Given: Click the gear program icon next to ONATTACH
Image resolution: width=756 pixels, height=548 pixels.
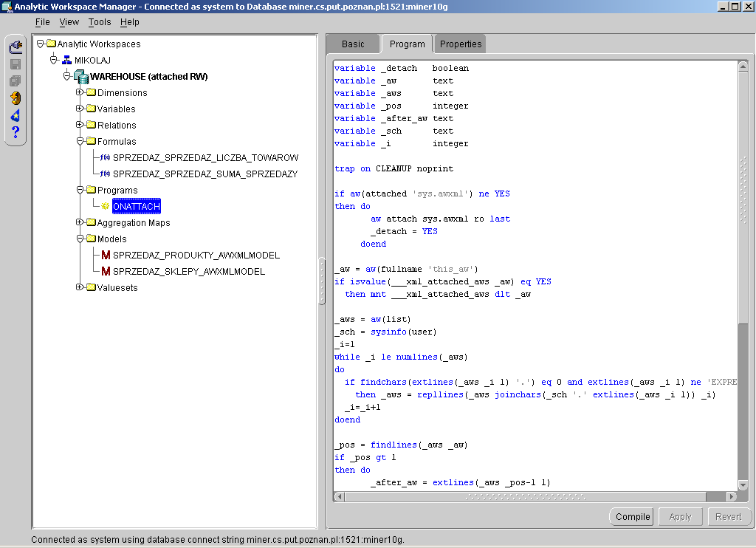Looking at the screenshot, I should coord(105,206).
